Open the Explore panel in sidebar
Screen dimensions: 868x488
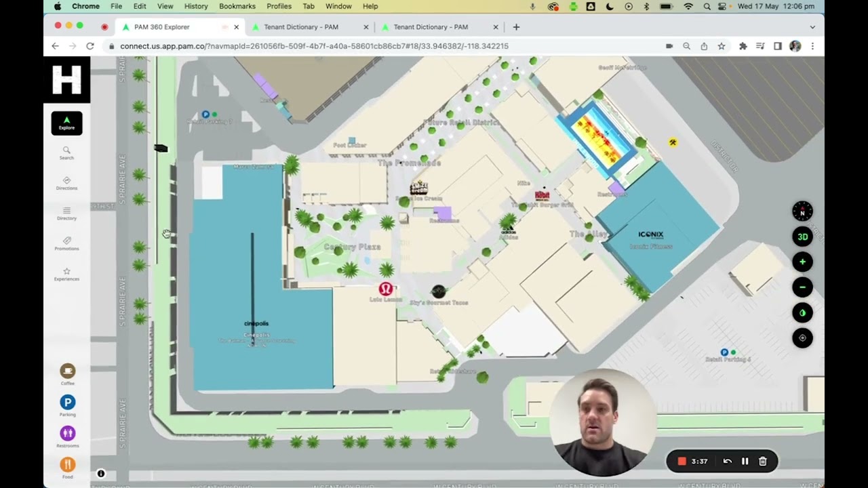(x=66, y=123)
